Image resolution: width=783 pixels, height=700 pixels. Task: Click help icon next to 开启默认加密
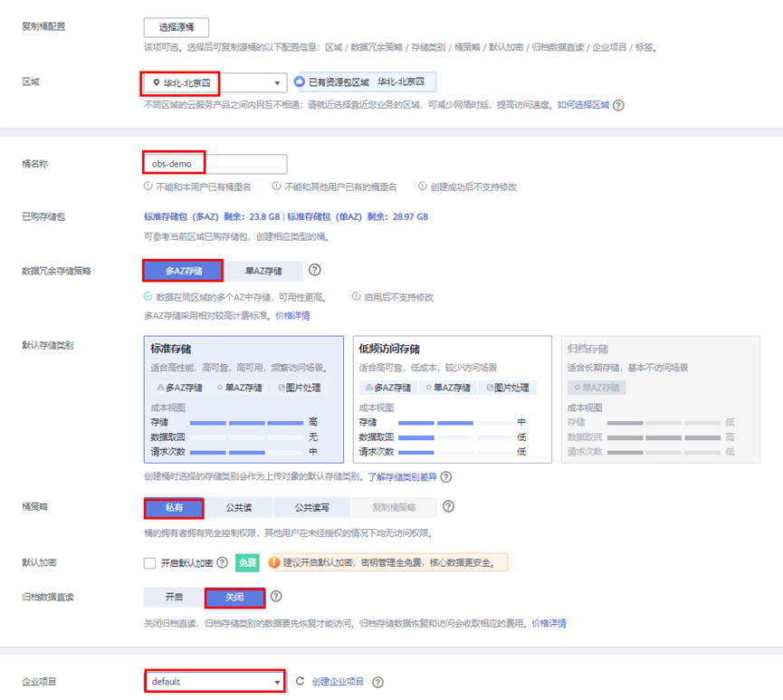point(222,562)
